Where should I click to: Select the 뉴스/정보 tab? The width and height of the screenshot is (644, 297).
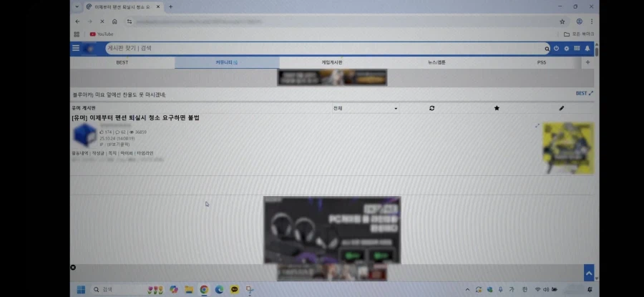[x=436, y=62]
